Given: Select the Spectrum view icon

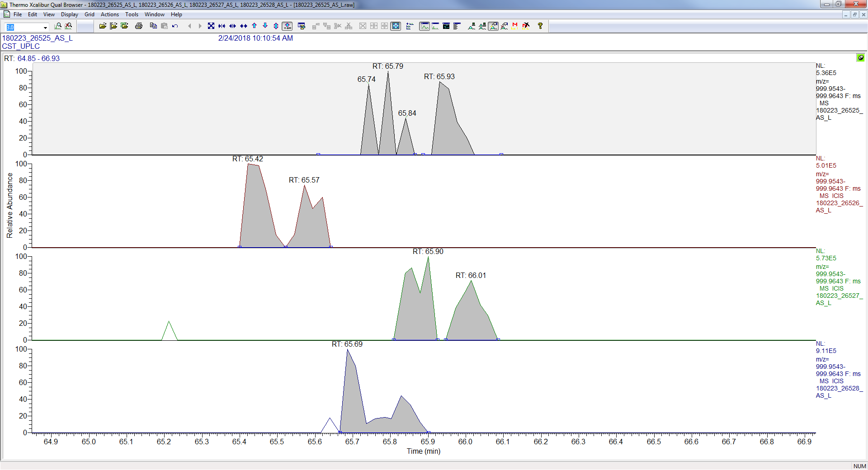Looking at the screenshot, I should pyautogui.click(x=435, y=26).
